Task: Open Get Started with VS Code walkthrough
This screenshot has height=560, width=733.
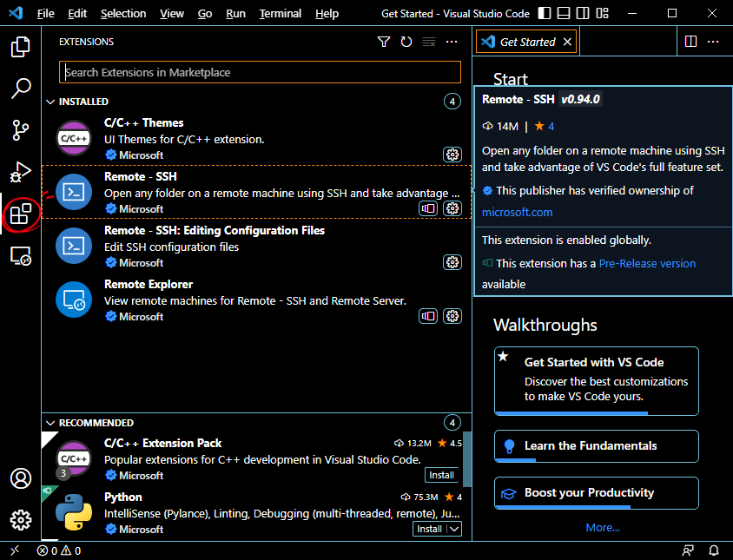Action: click(x=596, y=380)
